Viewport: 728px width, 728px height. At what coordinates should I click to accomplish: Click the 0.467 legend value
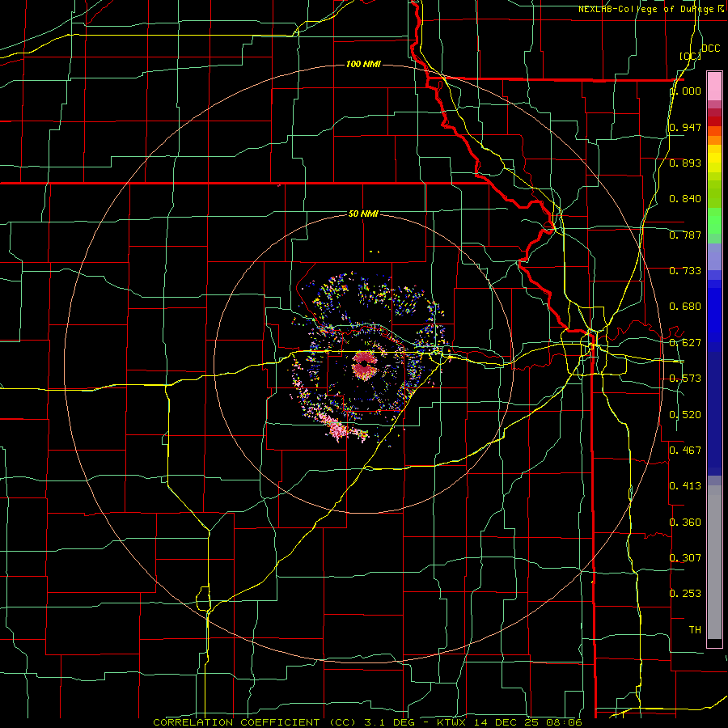point(685,450)
